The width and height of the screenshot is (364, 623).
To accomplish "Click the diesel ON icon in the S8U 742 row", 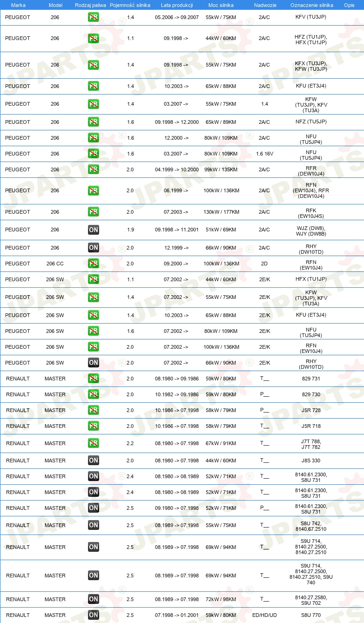I will click(94, 526).
